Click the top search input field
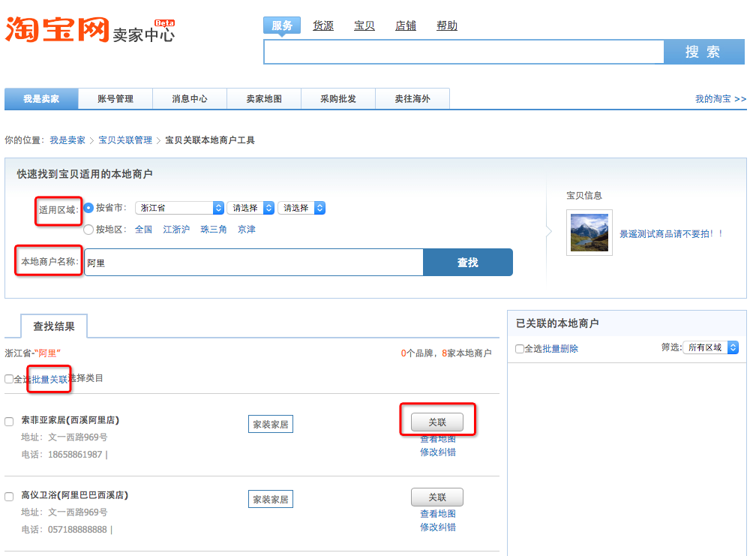The height and width of the screenshot is (556, 756). (463, 52)
